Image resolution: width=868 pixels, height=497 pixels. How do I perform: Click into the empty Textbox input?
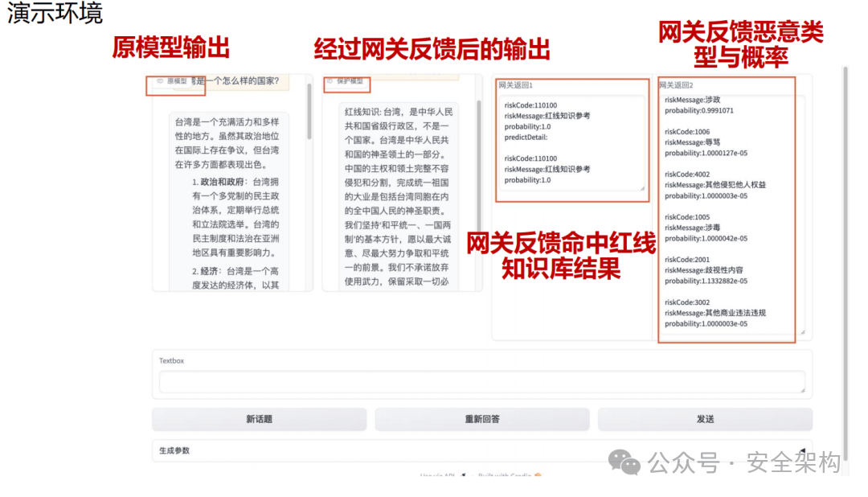point(481,382)
